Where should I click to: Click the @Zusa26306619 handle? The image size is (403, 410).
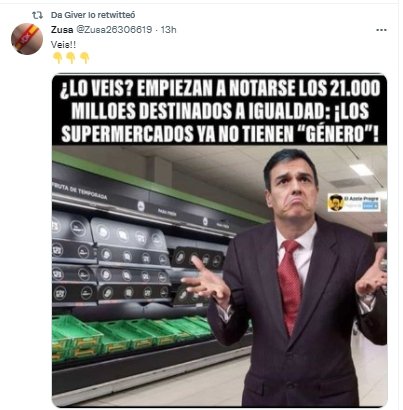click(114, 30)
